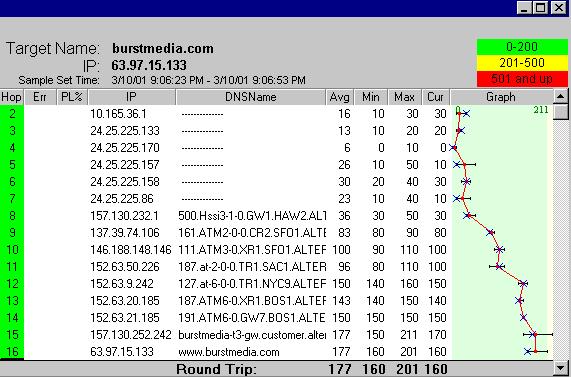The height and width of the screenshot is (377, 571).
Task: Click the Min column header
Action: 371,97
